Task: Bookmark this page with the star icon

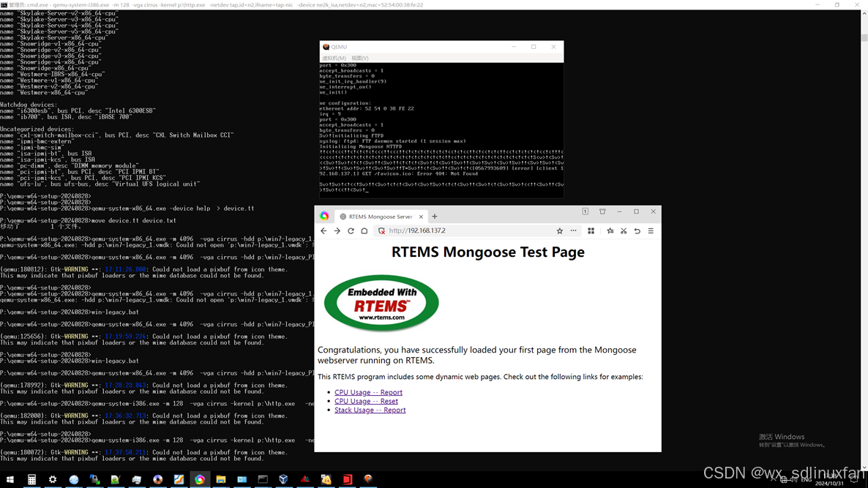Action: click(x=560, y=230)
